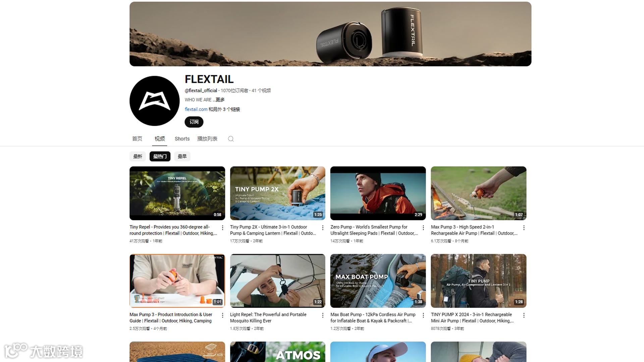Open more actions for Zero Pump video

tap(423, 228)
